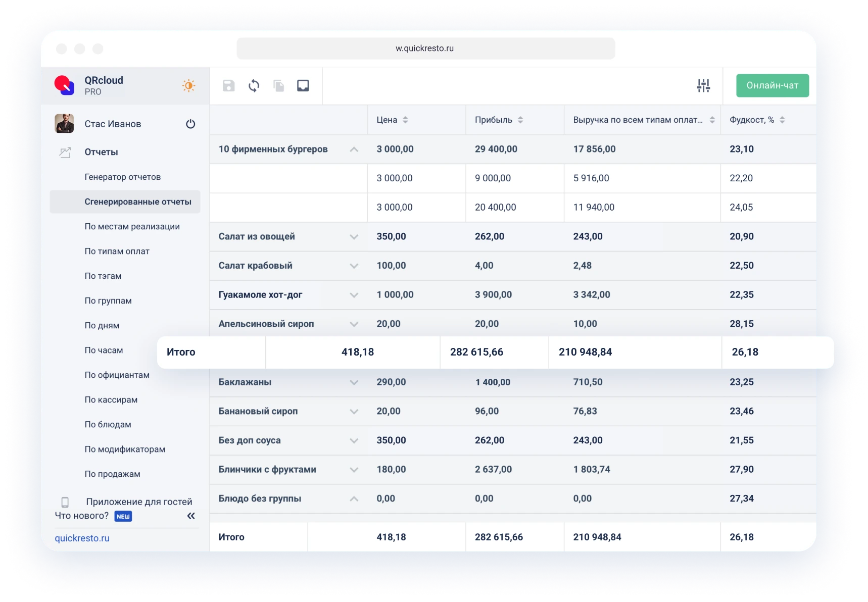This screenshot has width=868, height=602.
Task: Follow the quickresto.ru link
Action: pyautogui.click(x=82, y=538)
